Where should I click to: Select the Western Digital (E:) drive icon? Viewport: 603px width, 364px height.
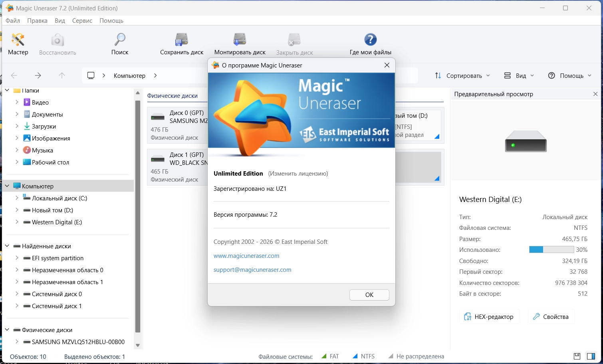pyautogui.click(x=27, y=222)
